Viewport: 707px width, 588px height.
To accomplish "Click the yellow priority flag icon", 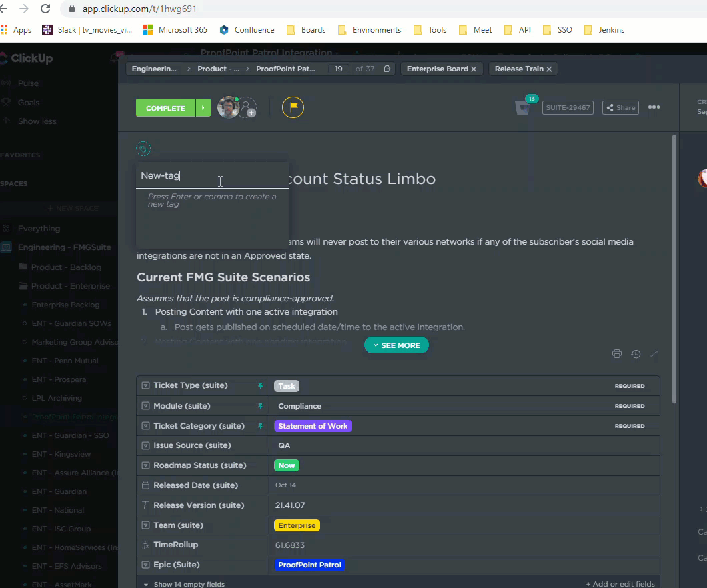I will (x=293, y=107).
